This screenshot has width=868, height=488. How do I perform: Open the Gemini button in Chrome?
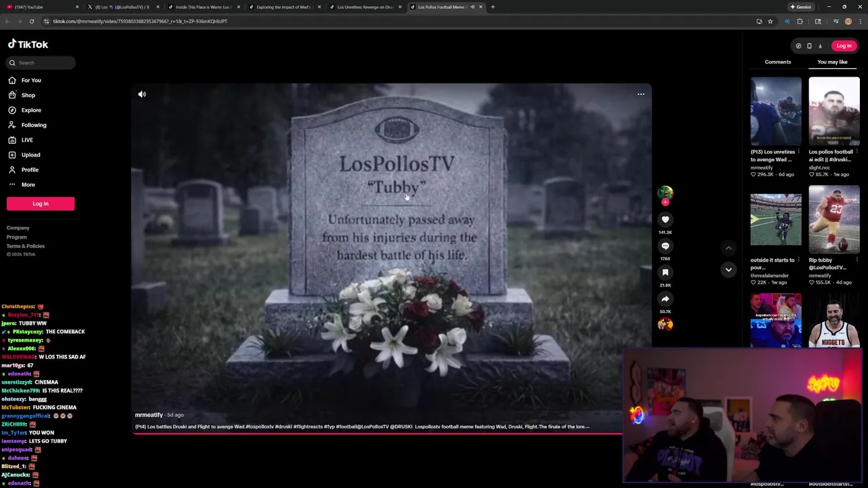(x=800, y=7)
